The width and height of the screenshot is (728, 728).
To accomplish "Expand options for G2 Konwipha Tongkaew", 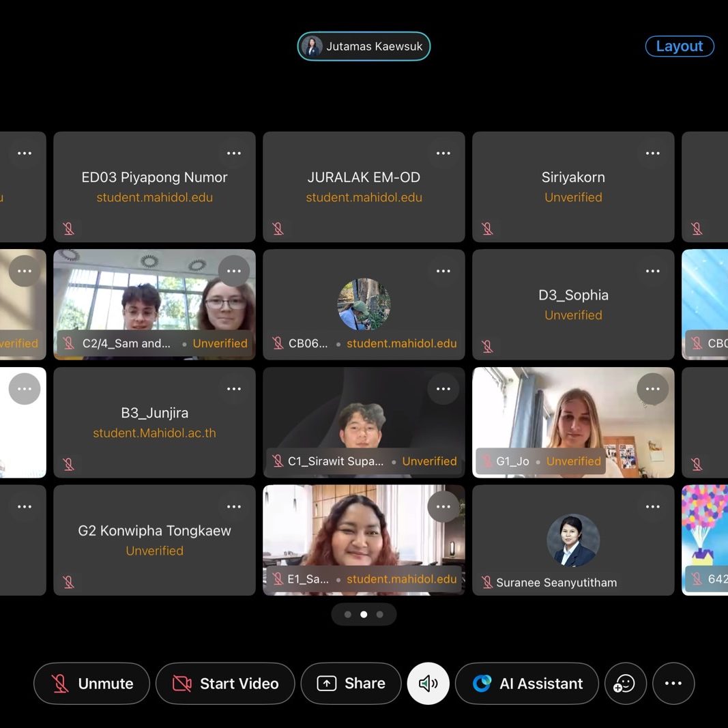I will (x=234, y=507).
